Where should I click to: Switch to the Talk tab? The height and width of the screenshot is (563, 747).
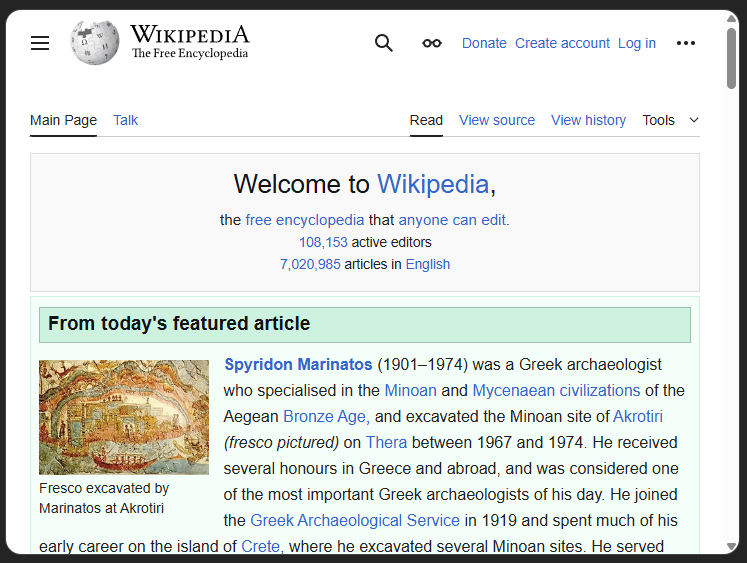(x=125, y=120)
